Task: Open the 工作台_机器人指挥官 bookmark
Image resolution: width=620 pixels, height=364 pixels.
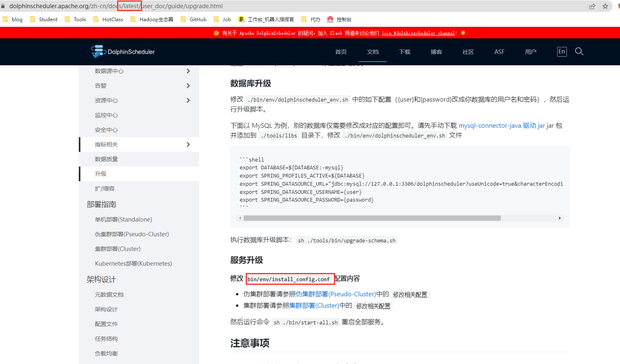Action: pos(266,19)
